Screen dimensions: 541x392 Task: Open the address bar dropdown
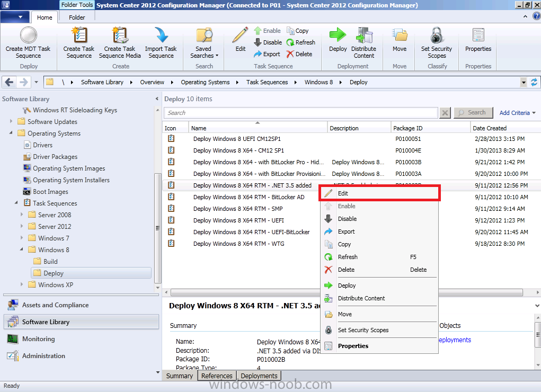(x=524, y=82)
